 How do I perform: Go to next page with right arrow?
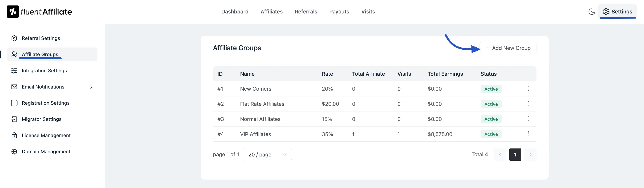[x=530, y=154]
